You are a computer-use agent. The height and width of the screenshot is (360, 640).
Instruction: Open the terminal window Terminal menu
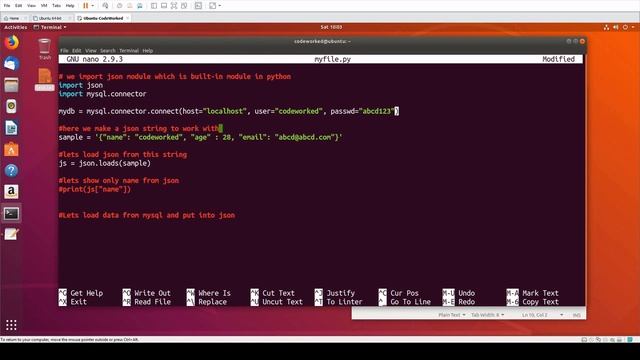click(x=129, y=51)
